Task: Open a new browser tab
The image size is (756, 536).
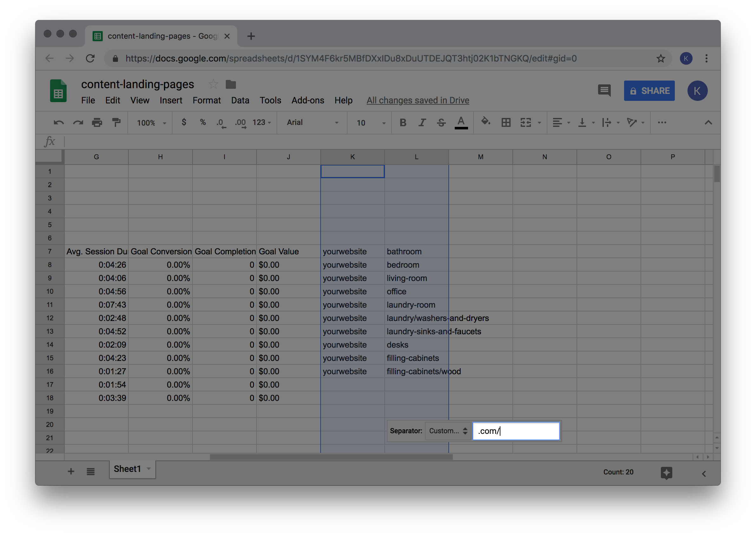Action: (x=251, y=36)
